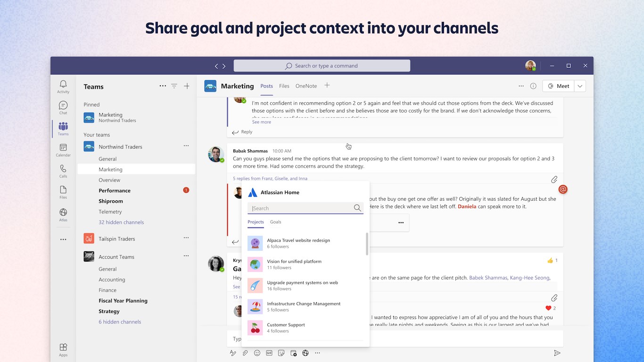Click the attach paperclip in compose bar

tap(245, 353)
